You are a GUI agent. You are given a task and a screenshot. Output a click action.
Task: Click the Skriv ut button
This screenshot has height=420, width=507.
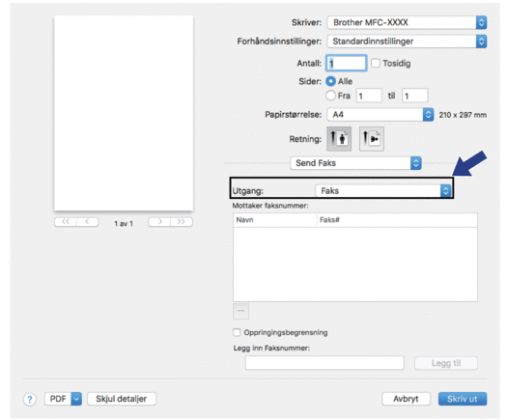click(x=463, y=399)
